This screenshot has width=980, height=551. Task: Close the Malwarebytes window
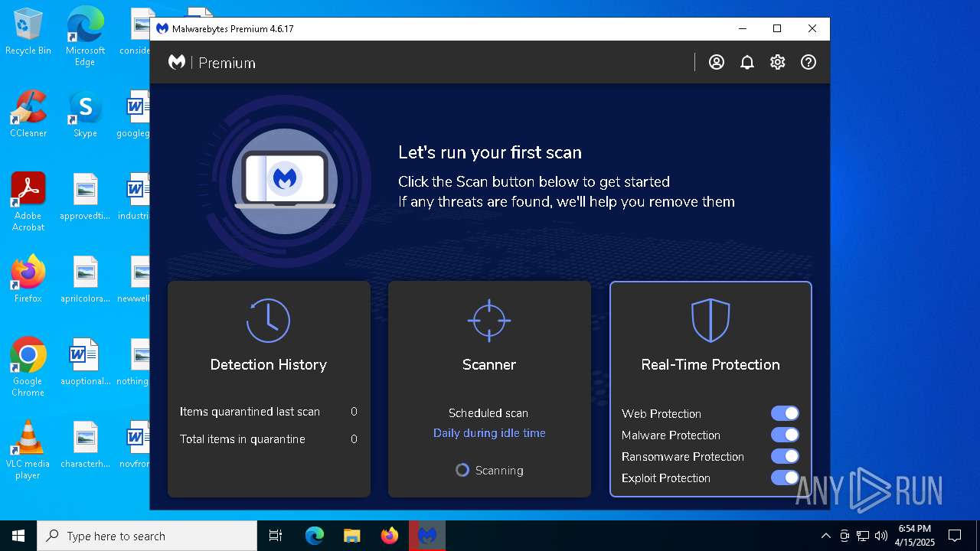[812, 28]
